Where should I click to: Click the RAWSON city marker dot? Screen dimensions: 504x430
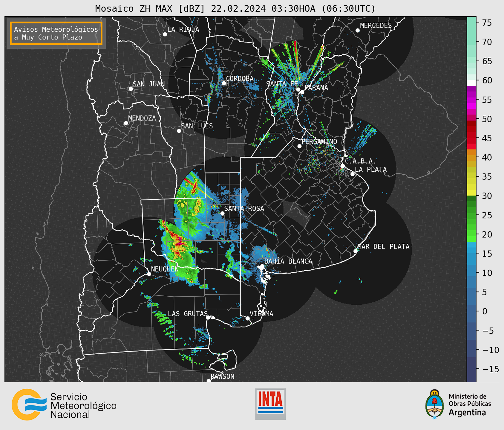pyautogui.click(x=209, y=381)
